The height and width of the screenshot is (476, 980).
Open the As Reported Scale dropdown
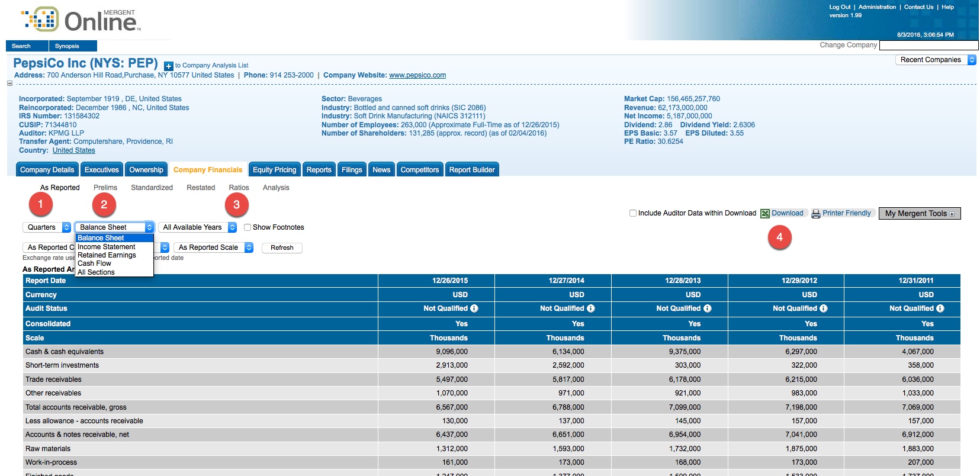[213, 247]
